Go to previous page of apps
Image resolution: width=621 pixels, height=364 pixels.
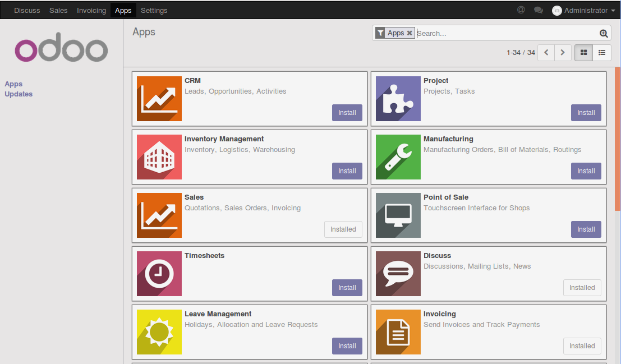[x=546, y=53]
